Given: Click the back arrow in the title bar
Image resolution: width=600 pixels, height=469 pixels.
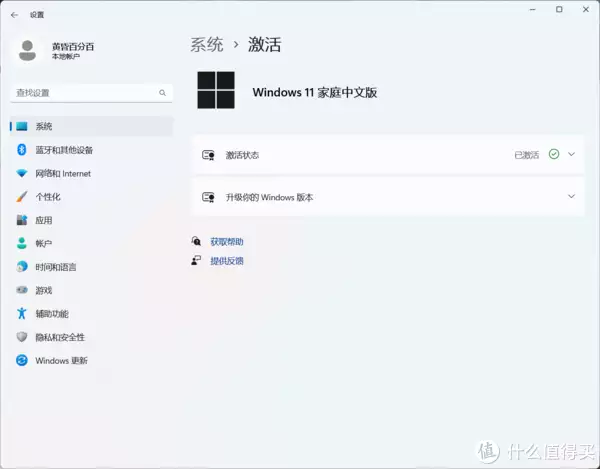Looking at the screenshot, I should coord(15,15).
